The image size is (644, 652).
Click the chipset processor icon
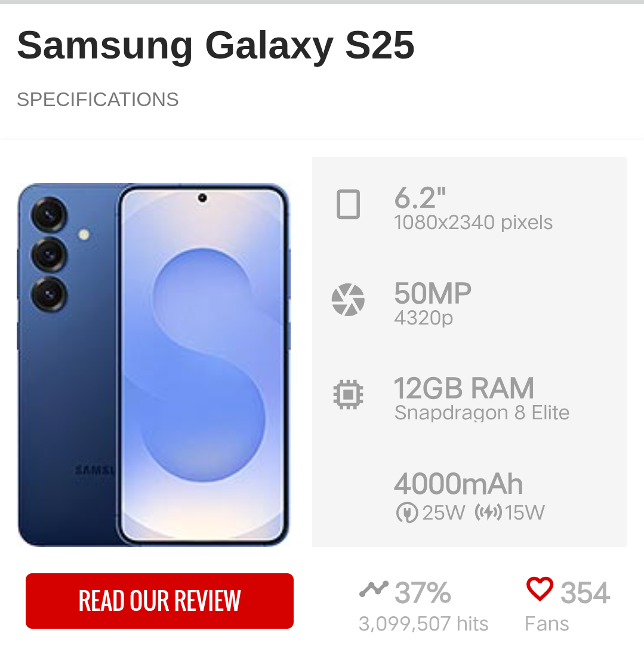pyautogui.click(x=348, y=394)
